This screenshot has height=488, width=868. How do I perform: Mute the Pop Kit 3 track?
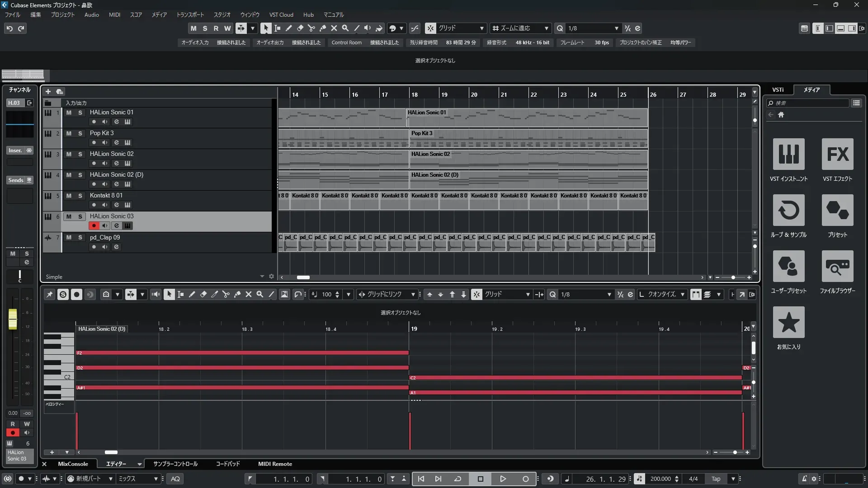tap(69, 133)
